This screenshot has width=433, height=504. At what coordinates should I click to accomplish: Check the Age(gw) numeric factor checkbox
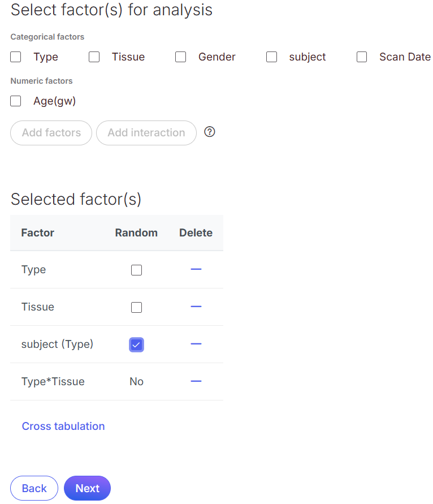point(15,101)
